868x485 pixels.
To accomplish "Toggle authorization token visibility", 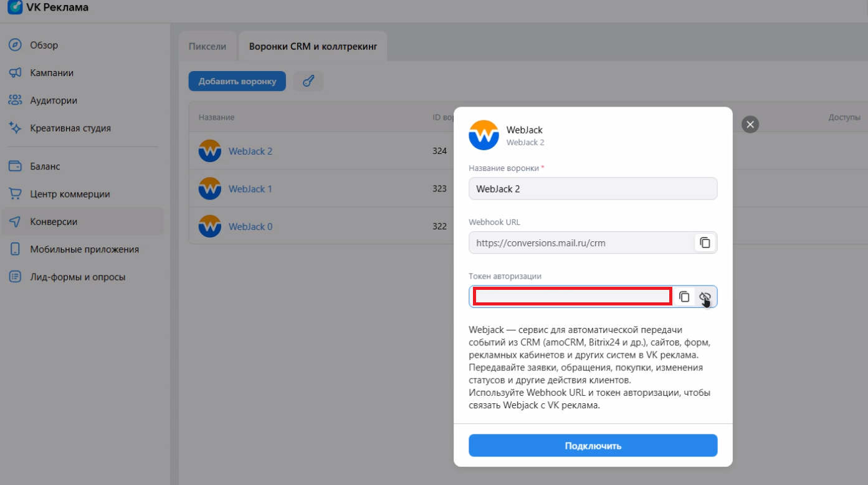I will (x=705, y=297).
